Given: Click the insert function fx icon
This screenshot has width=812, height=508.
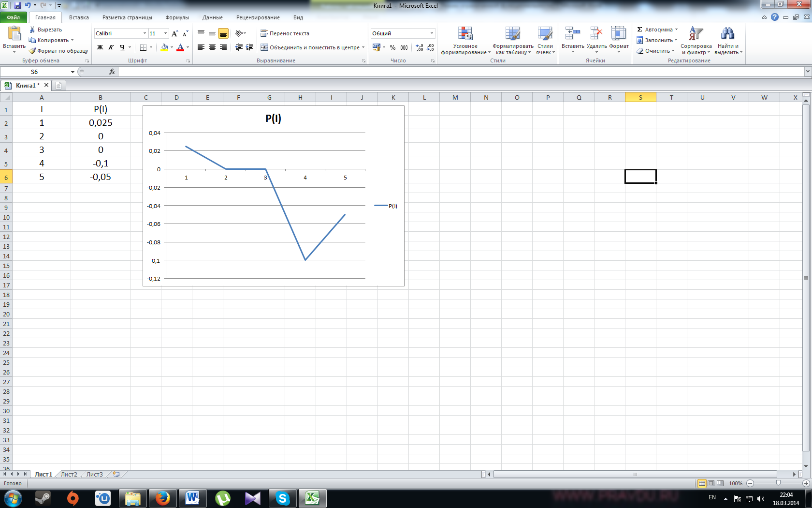Looking at the screenshot, I should 112,72.
